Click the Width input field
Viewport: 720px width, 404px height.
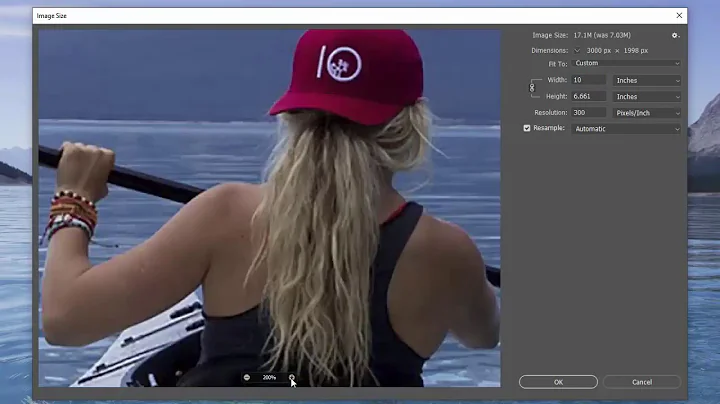(589, 80)
